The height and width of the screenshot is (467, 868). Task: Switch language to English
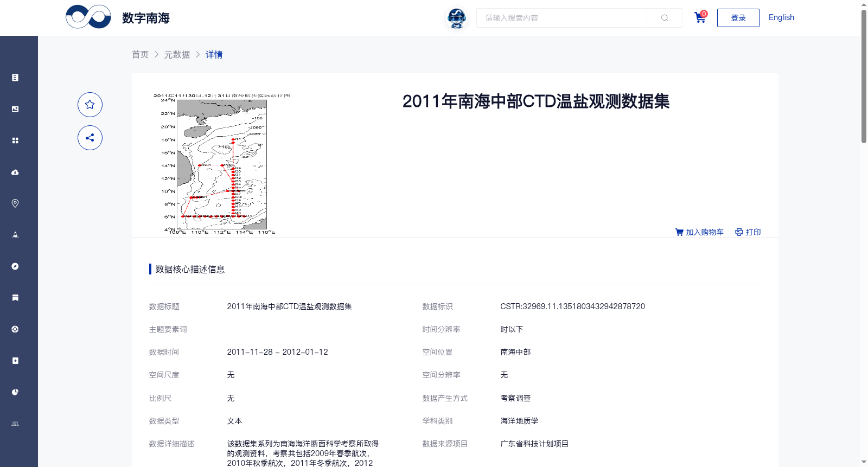(x=781, y=17)
